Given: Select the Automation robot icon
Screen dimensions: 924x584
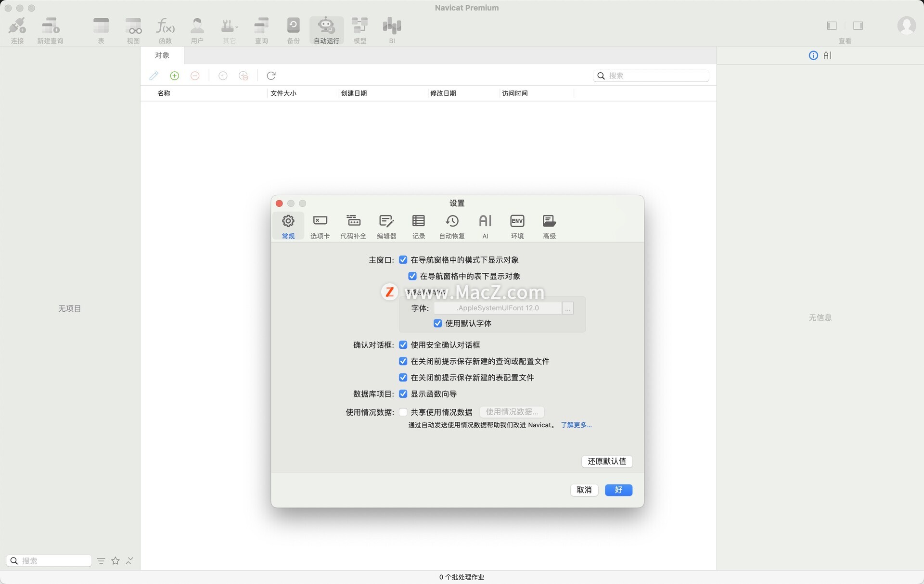Looking at the screenshot, I should point(326,30).
